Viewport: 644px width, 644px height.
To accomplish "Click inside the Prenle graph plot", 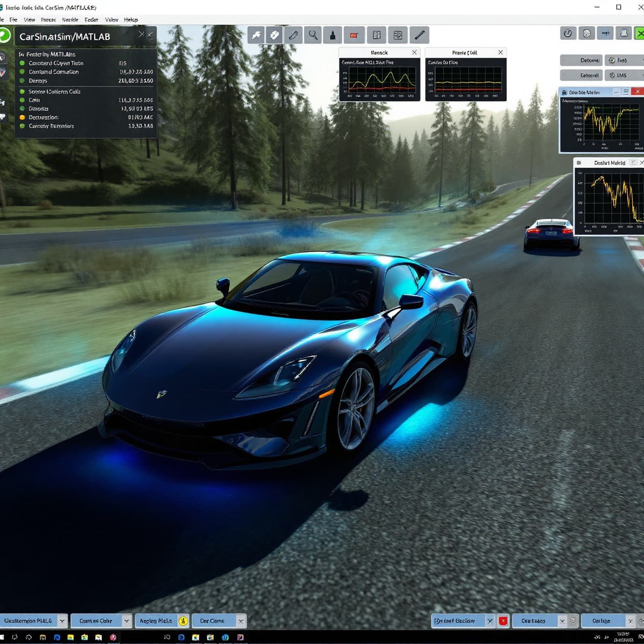I will coord(468,80).
